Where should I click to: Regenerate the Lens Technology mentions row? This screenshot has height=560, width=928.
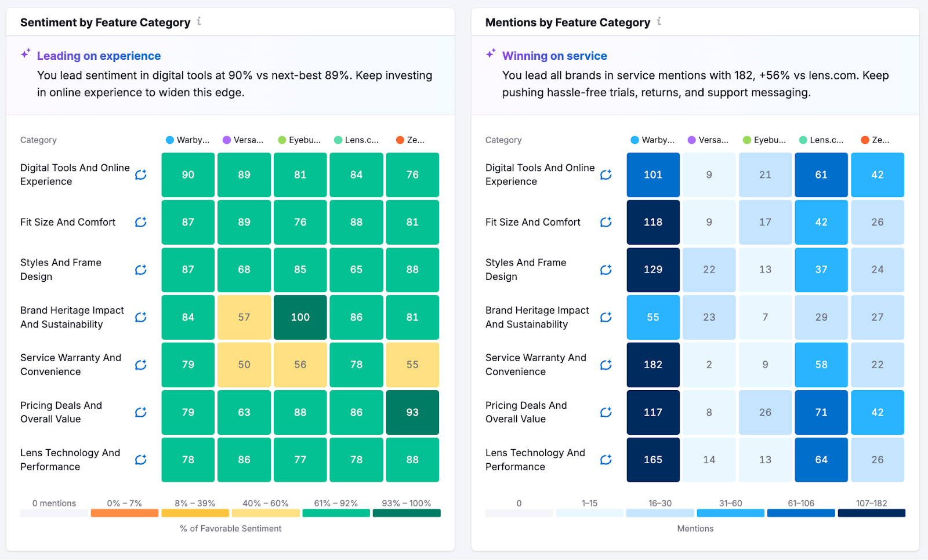[606, 460]
